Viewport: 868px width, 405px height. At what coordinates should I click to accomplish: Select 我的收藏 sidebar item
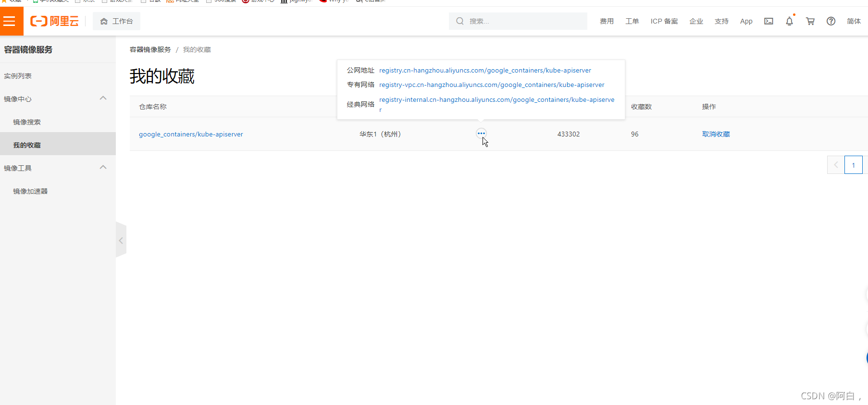[58, 145]
